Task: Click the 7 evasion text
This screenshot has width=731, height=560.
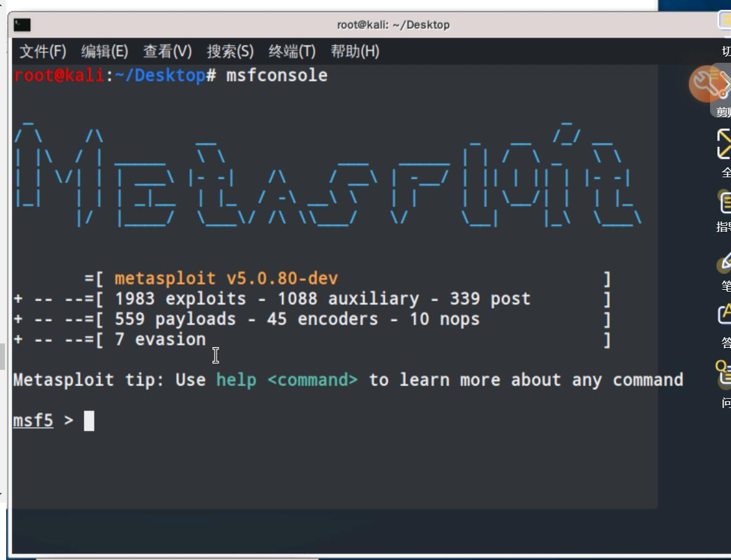Action: pyautogui.click(x=160, y=340)
